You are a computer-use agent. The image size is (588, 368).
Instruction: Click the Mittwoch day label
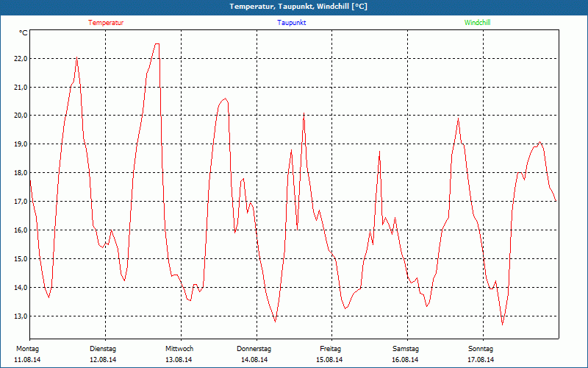point(179,349)
